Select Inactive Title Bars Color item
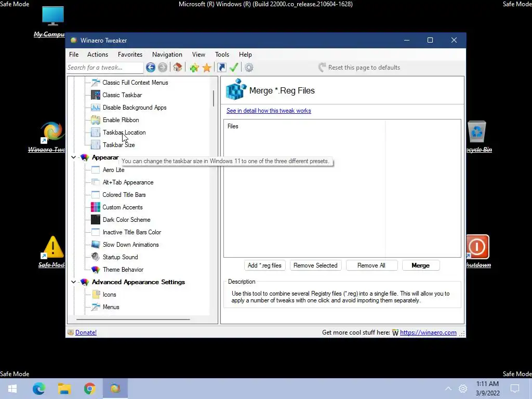The image size is (532, 399). 132,232
